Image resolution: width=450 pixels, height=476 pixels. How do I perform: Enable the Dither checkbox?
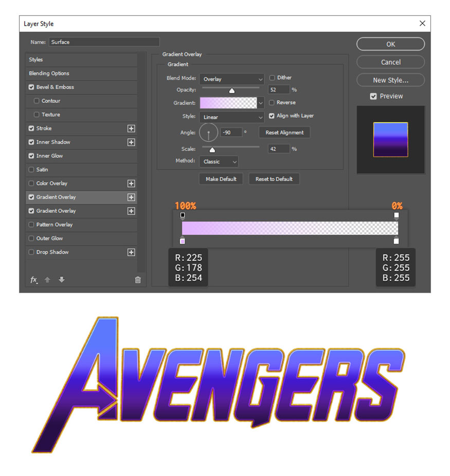[272, 78]
